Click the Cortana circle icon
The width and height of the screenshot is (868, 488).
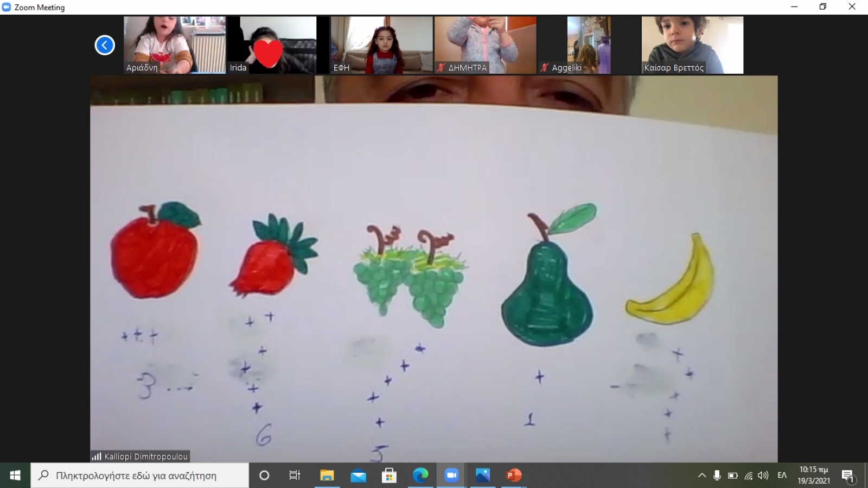264,476
